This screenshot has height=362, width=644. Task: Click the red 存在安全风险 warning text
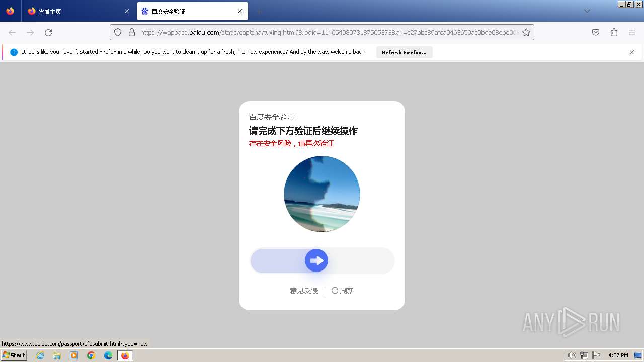pos(291,143)
